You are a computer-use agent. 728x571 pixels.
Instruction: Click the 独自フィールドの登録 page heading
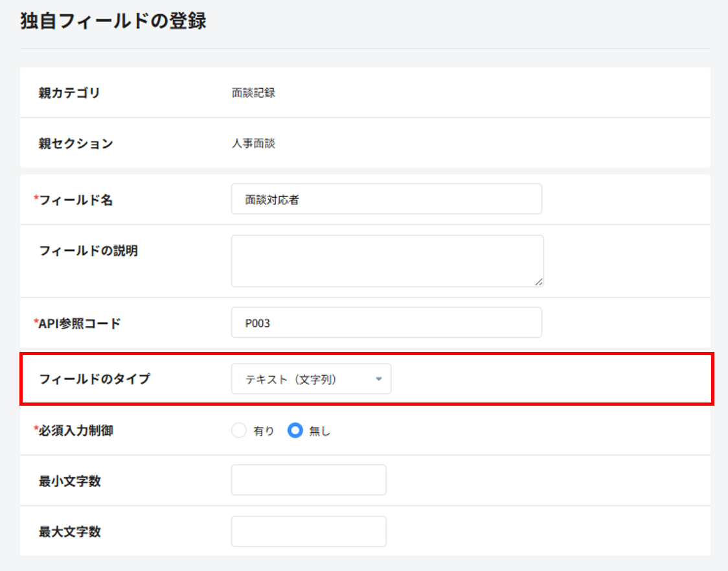coord(113,21)
